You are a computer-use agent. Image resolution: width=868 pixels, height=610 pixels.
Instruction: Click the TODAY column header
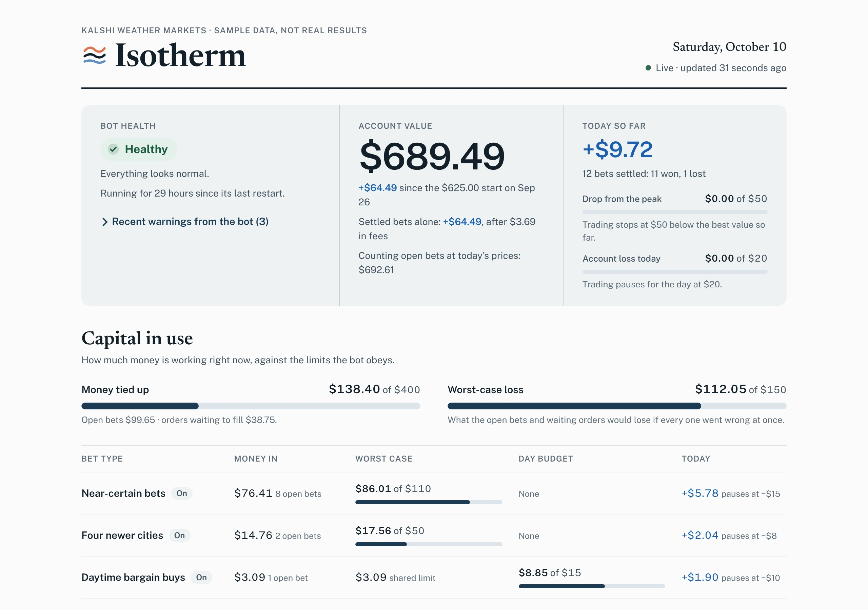(696, 459)
